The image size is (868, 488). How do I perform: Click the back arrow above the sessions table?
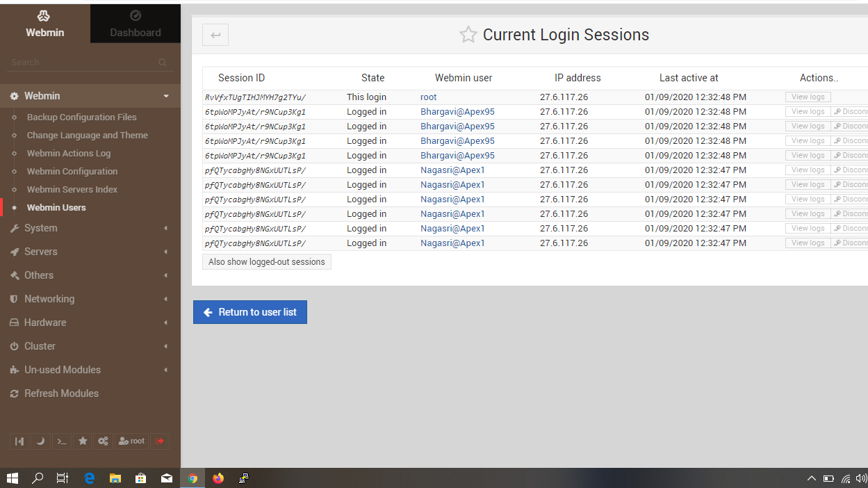[215, 34]
